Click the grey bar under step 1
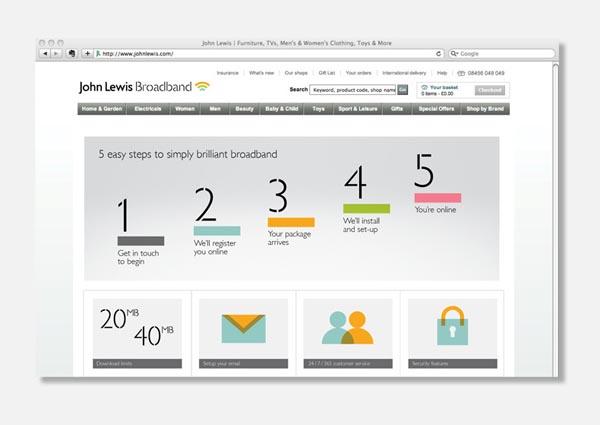600x425 pixels. tap(141, 241)
